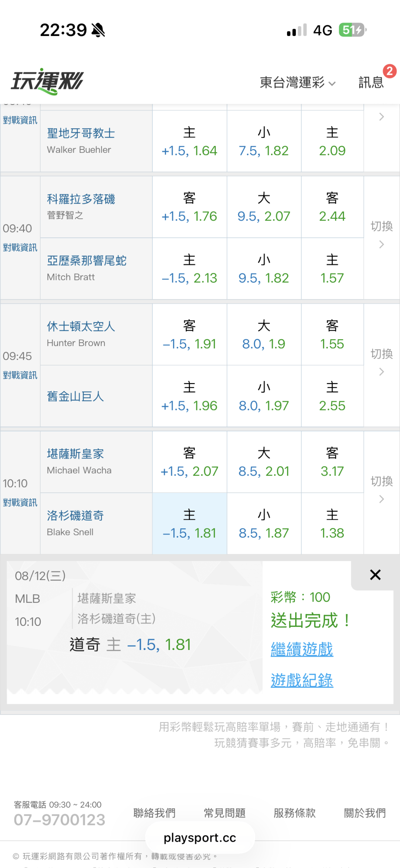This screenshot has width=400, height=868.
Task: Open the 訊息 notification badge
Action: 389,71
